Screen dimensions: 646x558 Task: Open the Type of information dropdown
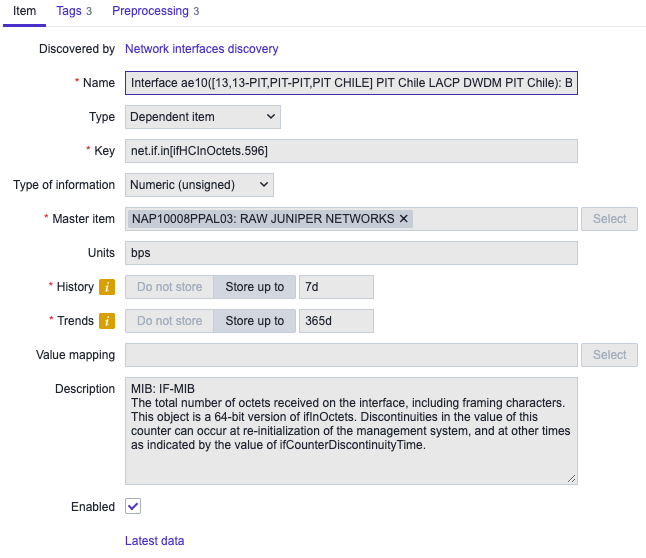click(199, 185)
